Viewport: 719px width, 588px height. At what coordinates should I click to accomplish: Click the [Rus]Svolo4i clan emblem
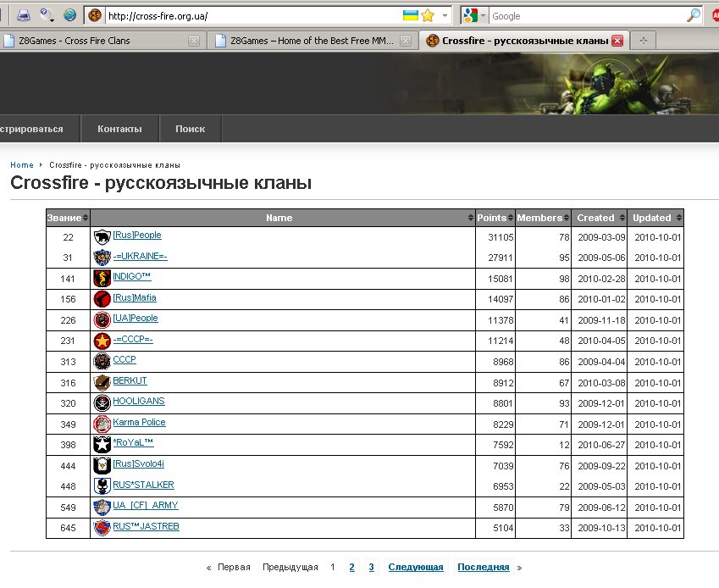pos(102,465)
